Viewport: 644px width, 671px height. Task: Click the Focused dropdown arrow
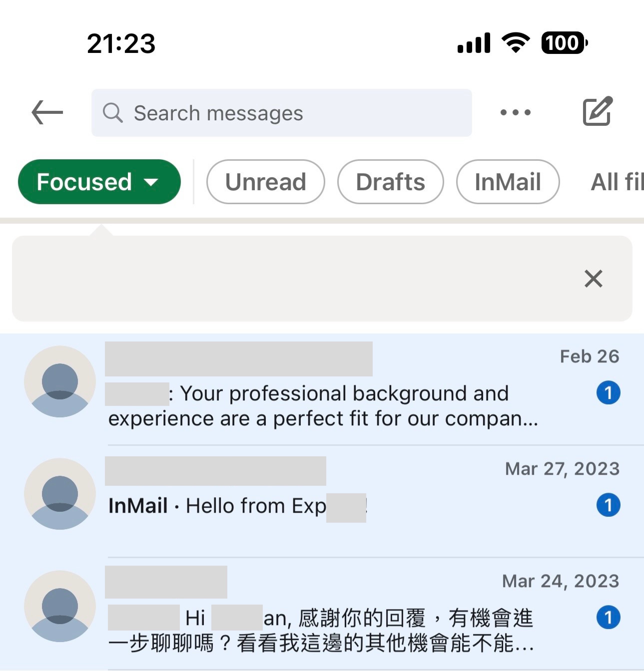tap(151, 182)
